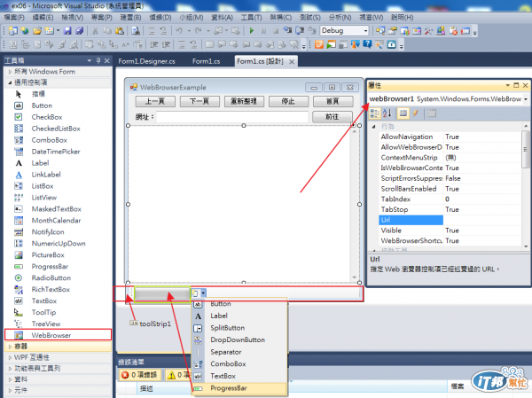Open the 檔案(F) menu

tap(14, 18)
